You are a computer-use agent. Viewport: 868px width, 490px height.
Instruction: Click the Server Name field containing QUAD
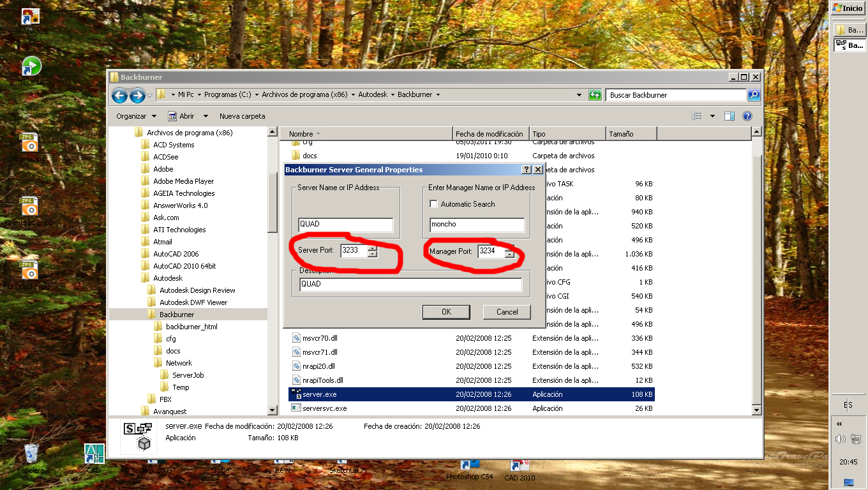[x=346, y=225]
